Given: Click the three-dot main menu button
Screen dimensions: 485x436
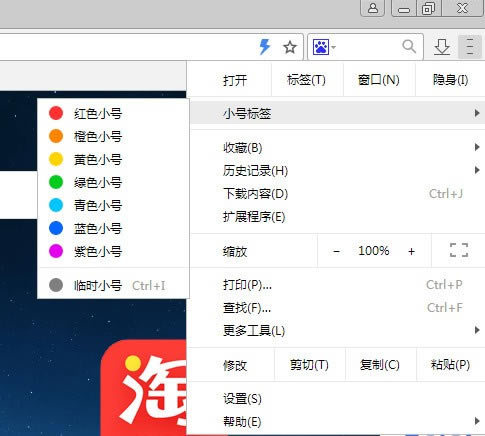Looking at the screenshot, I should click(x=470, y=47).
